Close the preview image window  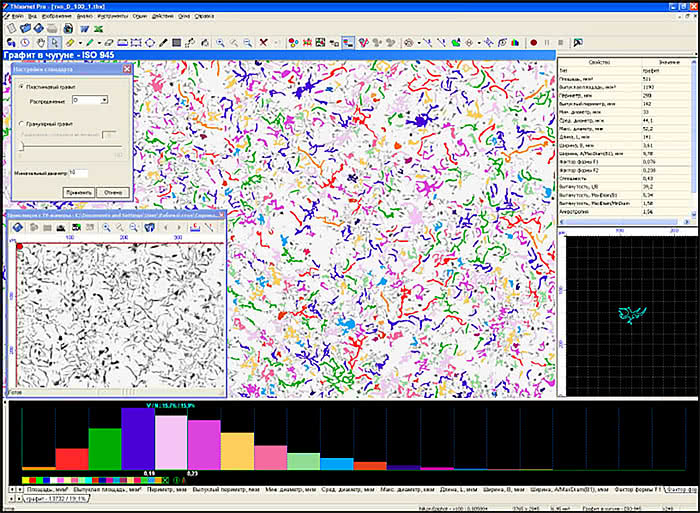(x=221, y=215)
